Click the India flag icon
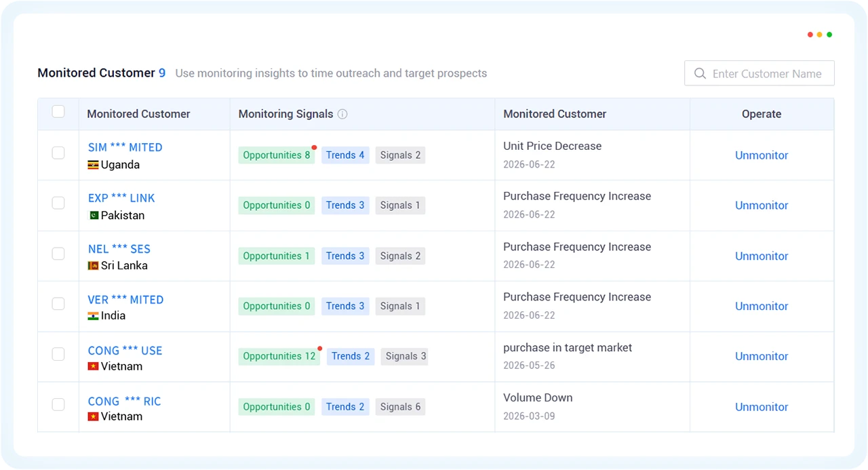Image resolution: width=868 pixels, height=470 pixels. pos(94,316)
